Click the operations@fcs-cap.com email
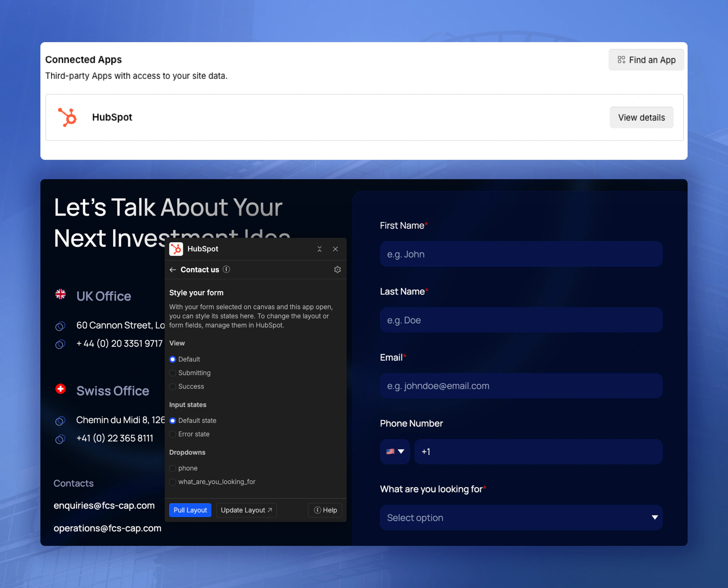The image size is (728, 588). tap(107, 528)
